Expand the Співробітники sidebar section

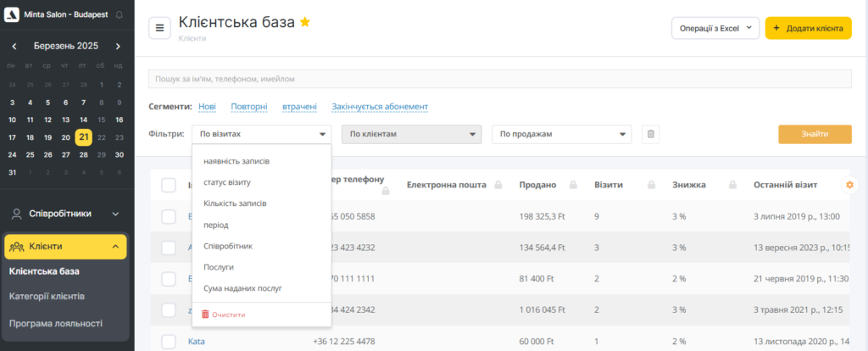(x=64, y=214)
